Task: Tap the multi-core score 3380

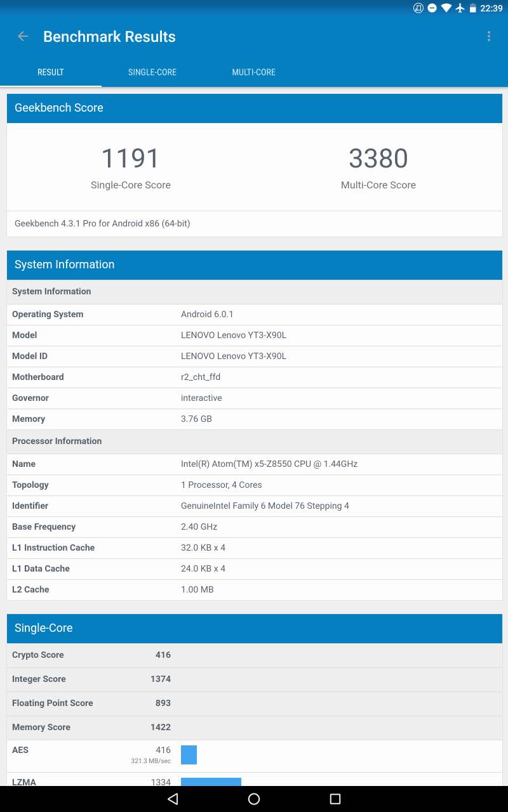Action: [378, 159]
